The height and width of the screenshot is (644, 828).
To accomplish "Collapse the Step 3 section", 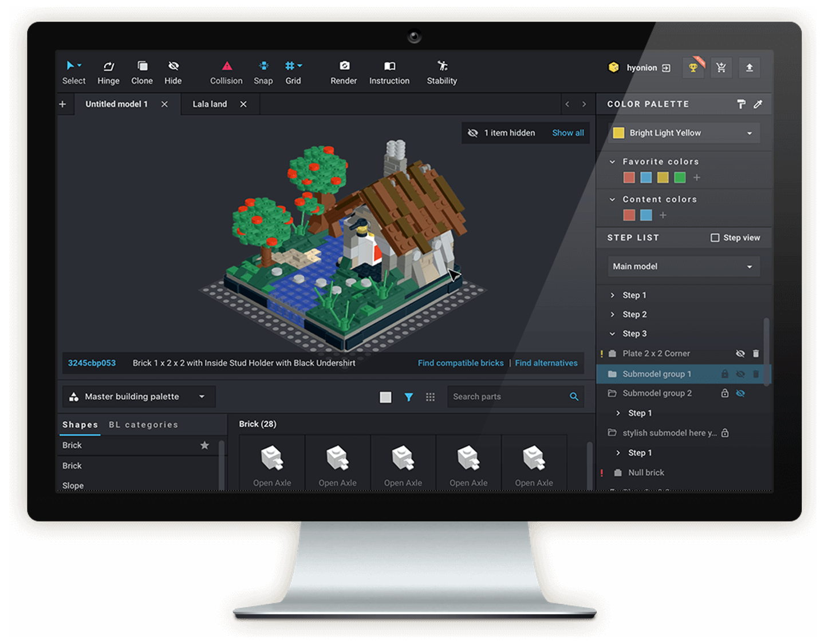I will [x=613, y=333].
